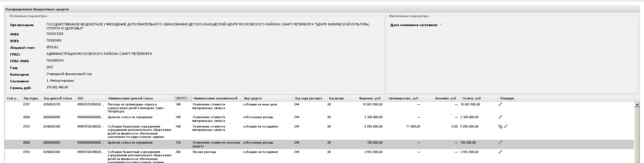Click ГРБС ИНН value '7810435274'
The width and height of the screenshot is (644, 163).
(x=55, y=61)
